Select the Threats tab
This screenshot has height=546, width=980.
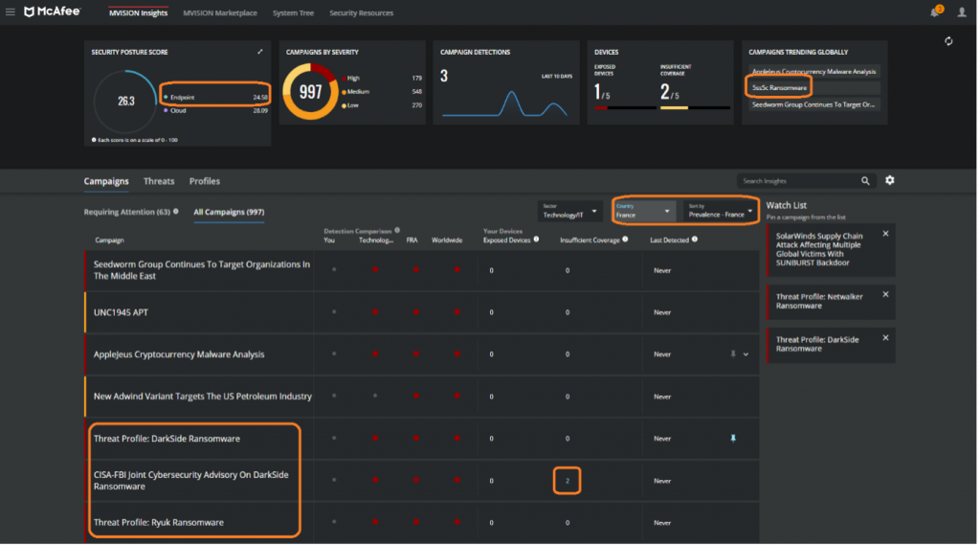tap(159, 181)
